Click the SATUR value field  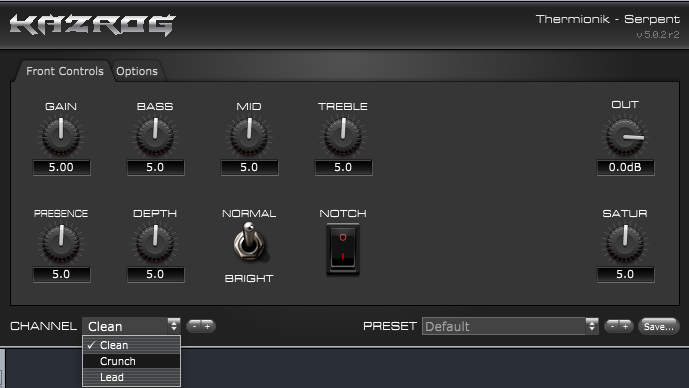(625, 274)
